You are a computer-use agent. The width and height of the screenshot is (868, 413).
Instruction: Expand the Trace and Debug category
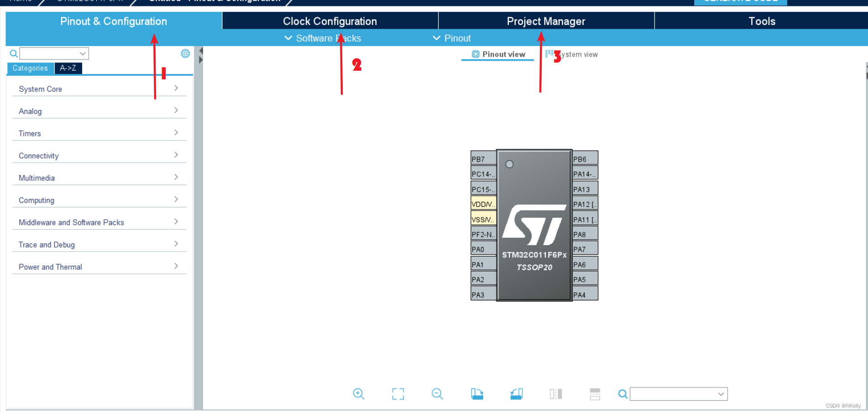click(99, 245)
